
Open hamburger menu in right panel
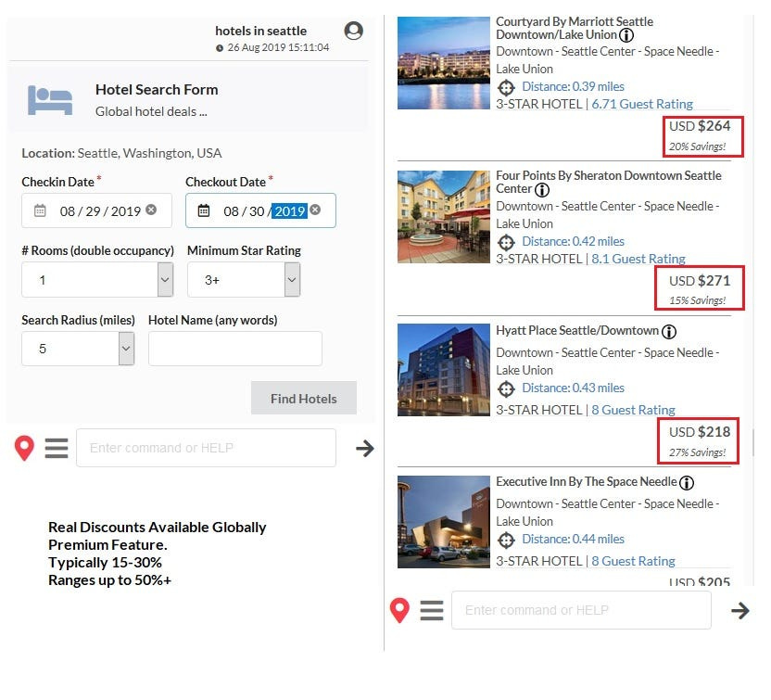point(432,610)
